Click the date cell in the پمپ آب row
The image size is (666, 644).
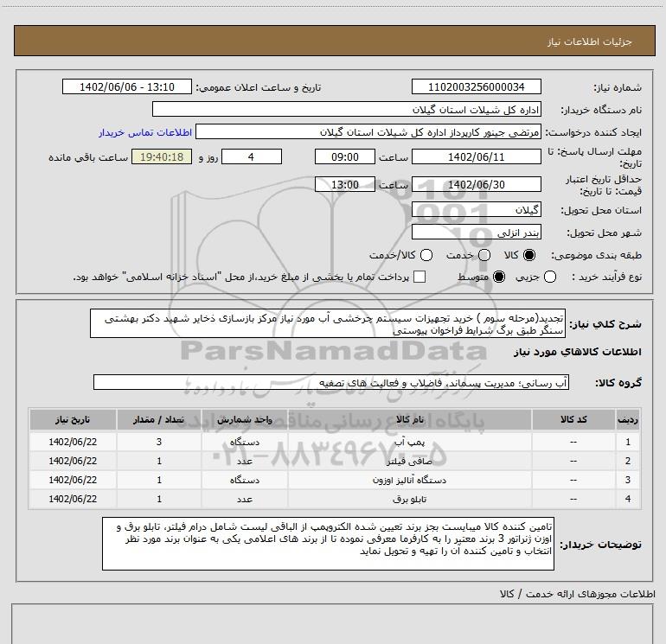(x=73, y=442)
